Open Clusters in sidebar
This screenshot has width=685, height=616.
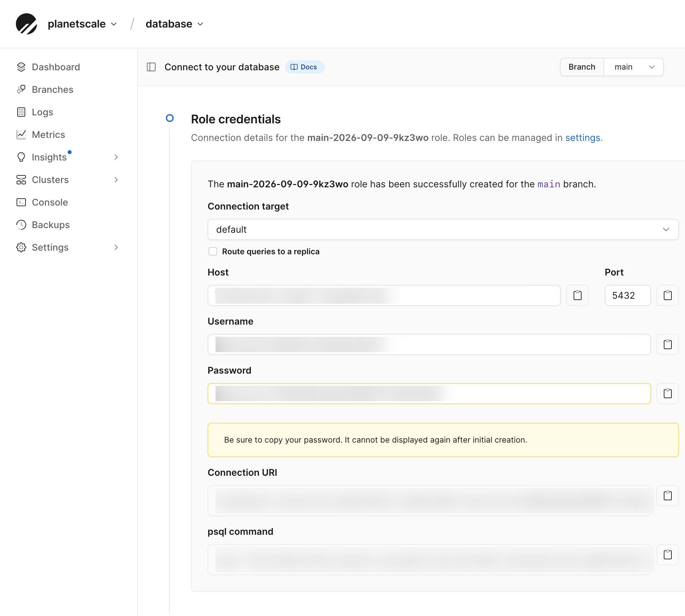click(50, 180)
